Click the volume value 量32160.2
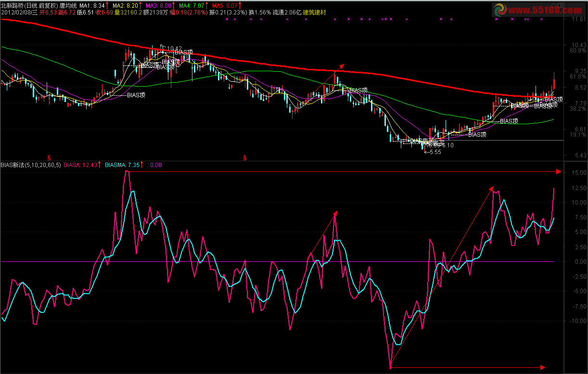The image size is (588, 374). coord(128,13)
